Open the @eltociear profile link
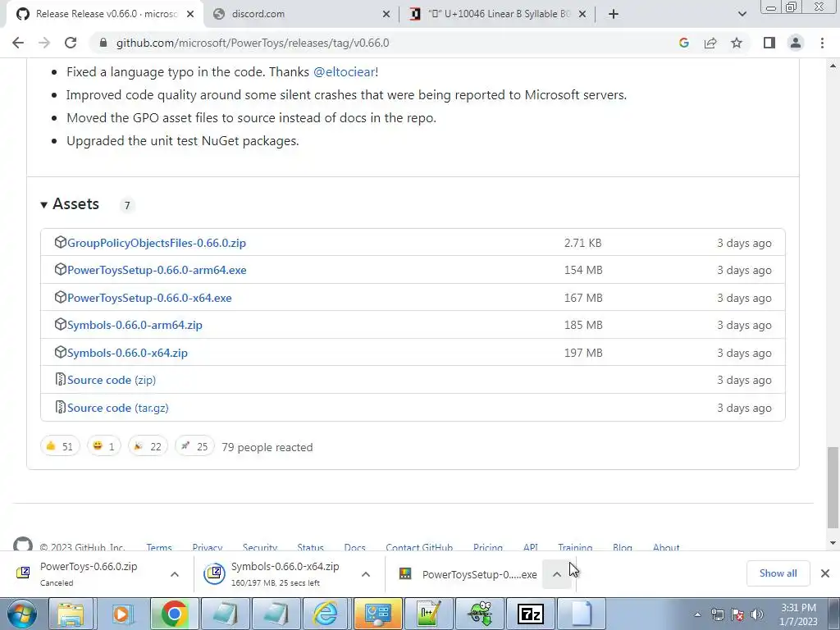840x630 pixels. coord(344,72)
